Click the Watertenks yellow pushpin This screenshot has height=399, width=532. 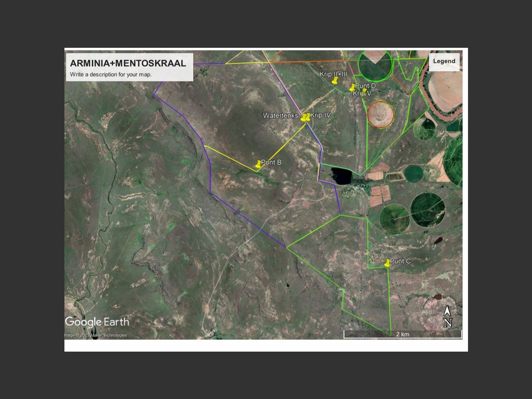pos(303,118)
